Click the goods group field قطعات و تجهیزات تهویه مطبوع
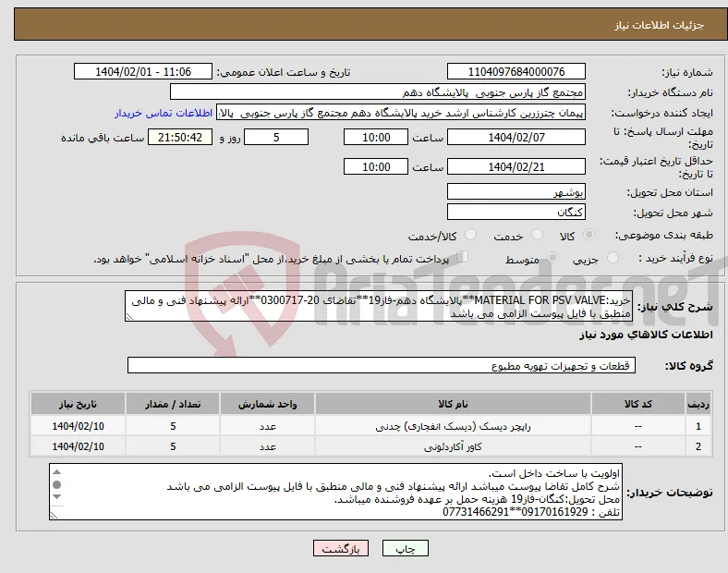Screen dimensions: 728x573 coord(382,365)
